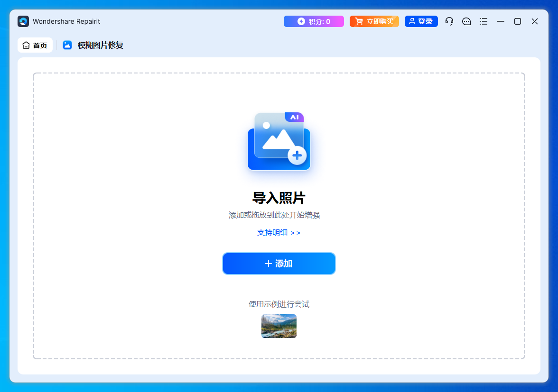
Task: Click the 登录 login button
Action: pyautogui.click(x=421, y=21)
